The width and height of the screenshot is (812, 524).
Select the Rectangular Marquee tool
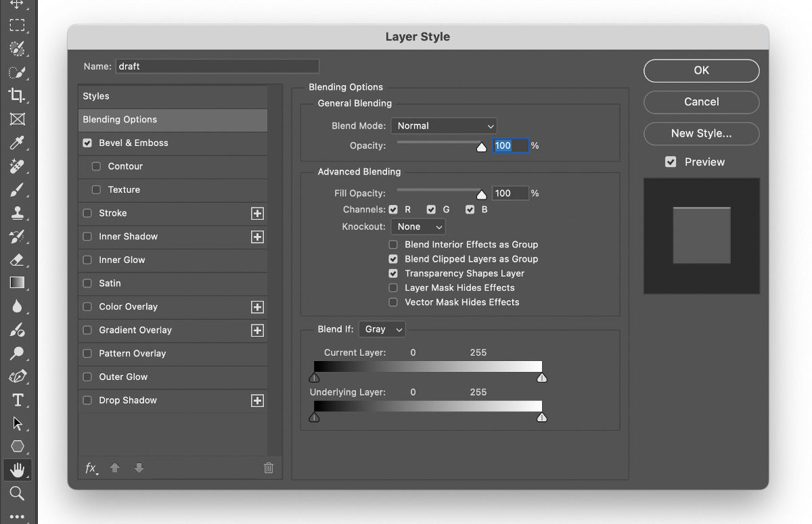18,26
